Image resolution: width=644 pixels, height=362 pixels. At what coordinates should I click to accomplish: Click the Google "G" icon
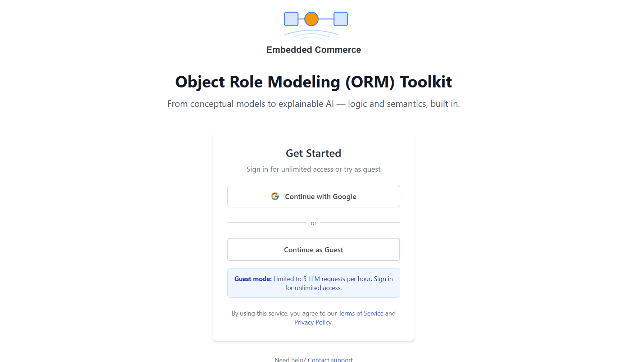pos(275,196)
